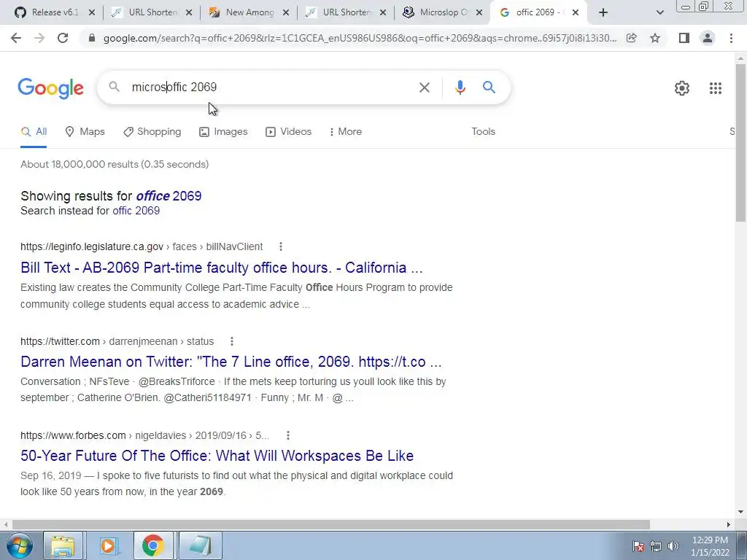Image resolution: width=747 pixels, height=560 pixels.
Task: Search instead for 'offic 2069'
Action: pos(136,211)
